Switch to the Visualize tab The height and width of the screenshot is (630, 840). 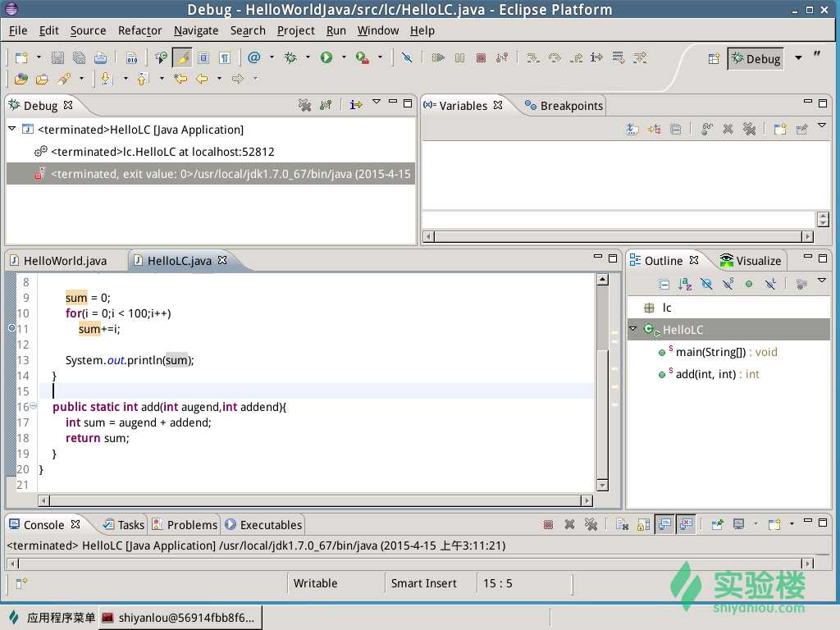[x=750, y=261]
